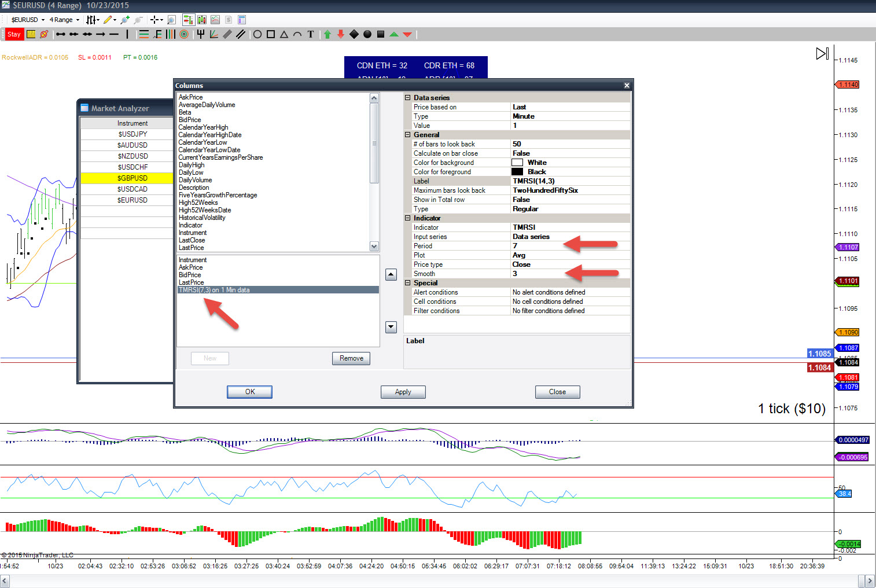Move the selected column up
The height and width of the screenshot is (588, 876).
[x=391, y=274]
